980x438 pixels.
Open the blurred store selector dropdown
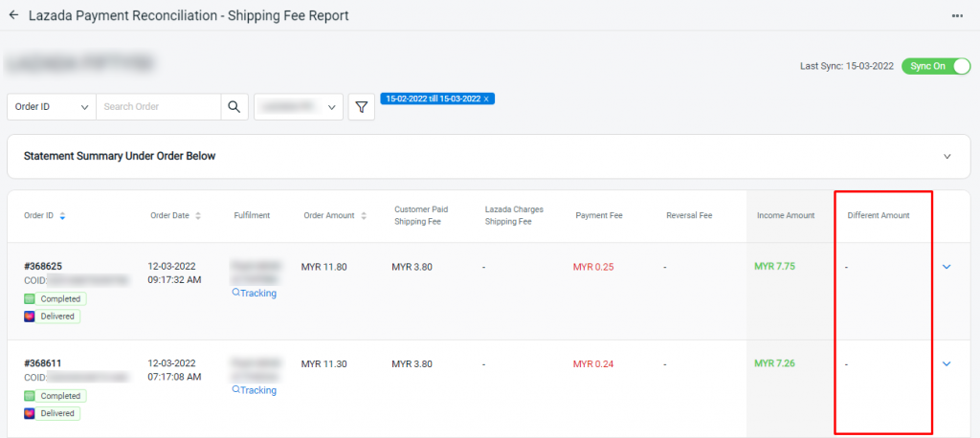(299, 107)
